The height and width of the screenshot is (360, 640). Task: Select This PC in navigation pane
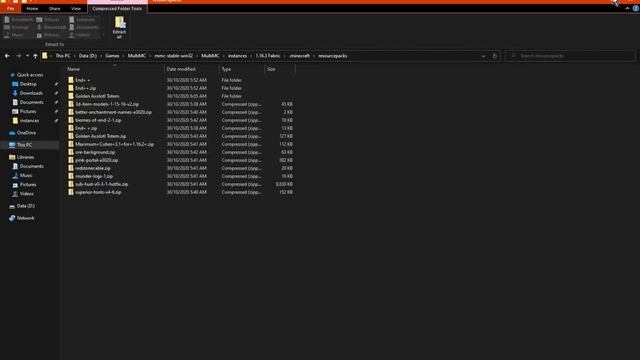(24, 145)
